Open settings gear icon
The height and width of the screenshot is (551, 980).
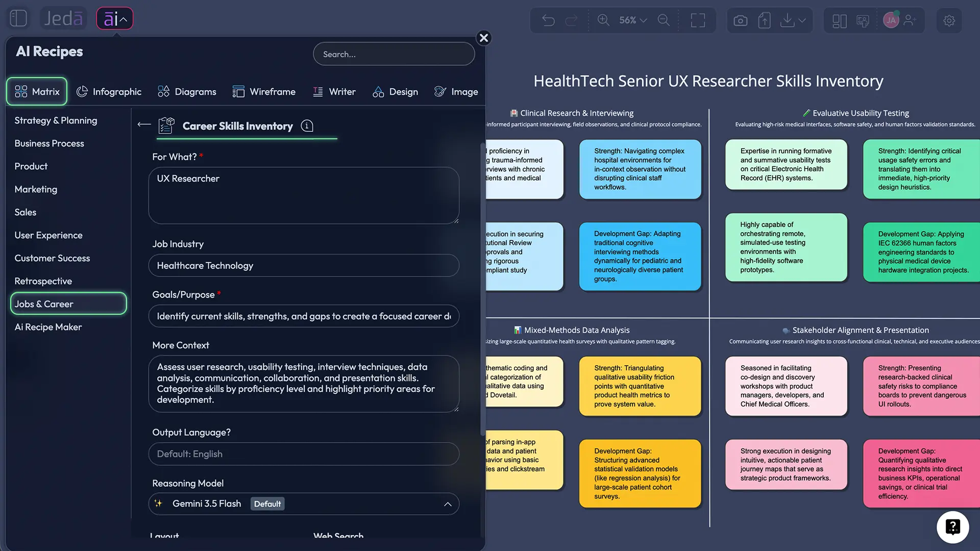(949, 21)
